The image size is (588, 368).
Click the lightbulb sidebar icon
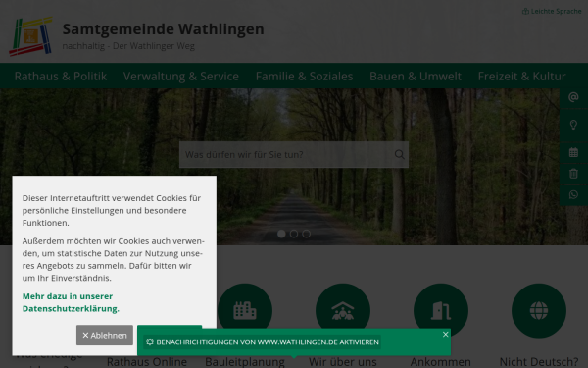(573, 125)
